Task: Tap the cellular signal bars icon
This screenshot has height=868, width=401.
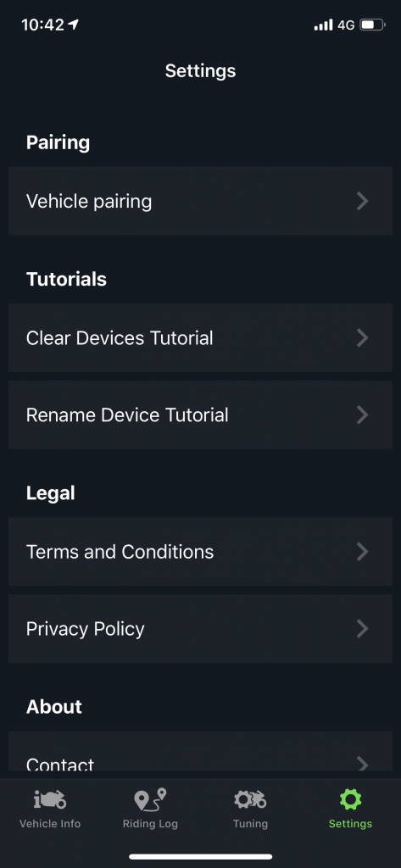Action: pyautogui.click(x=324, y=25)
